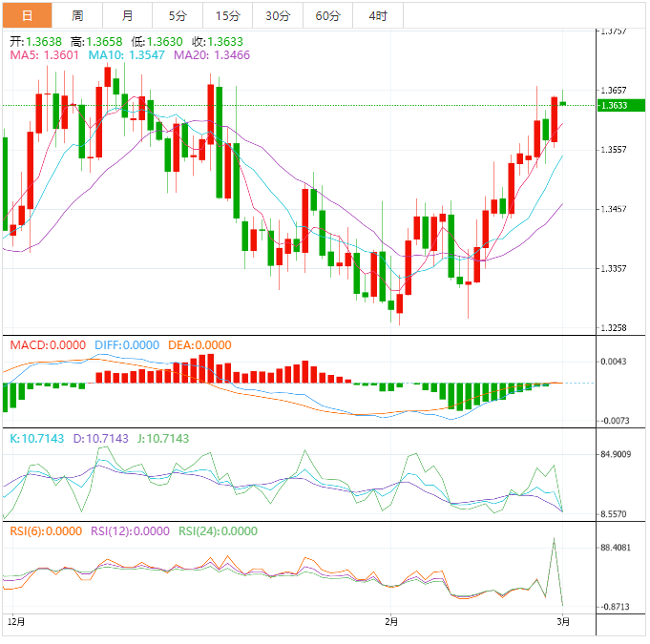
Task: Click the RSI(12) indicator label
Action: click(130, 531)
